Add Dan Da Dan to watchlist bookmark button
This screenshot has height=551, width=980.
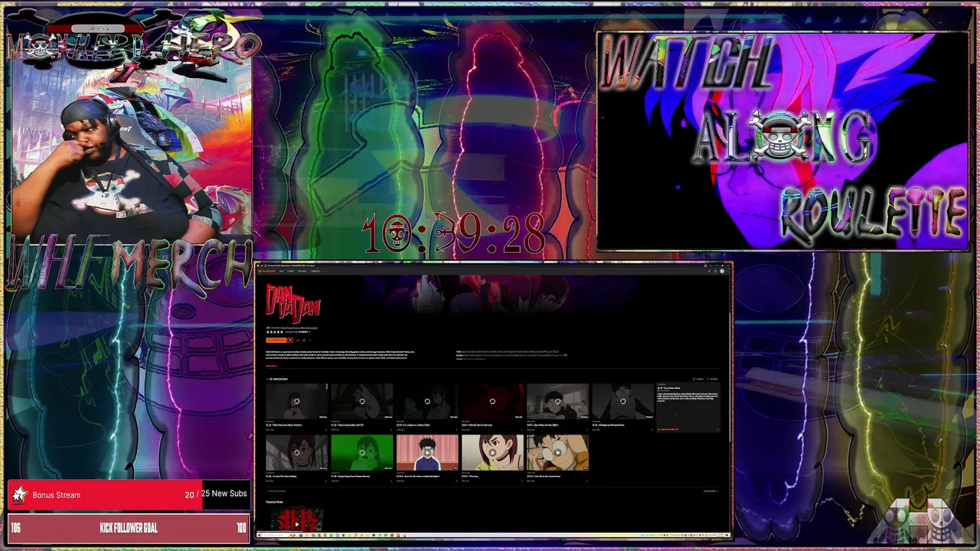coord(290,340)
